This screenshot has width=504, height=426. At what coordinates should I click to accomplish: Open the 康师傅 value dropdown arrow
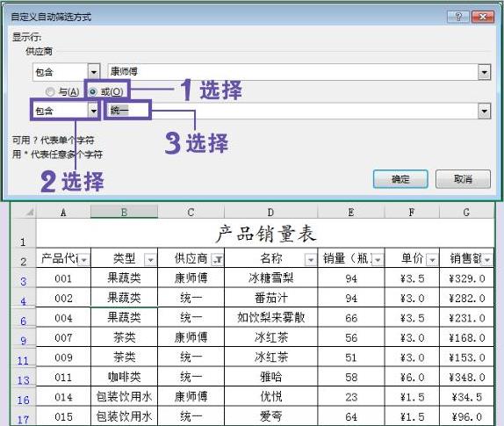tap(484, 72)
